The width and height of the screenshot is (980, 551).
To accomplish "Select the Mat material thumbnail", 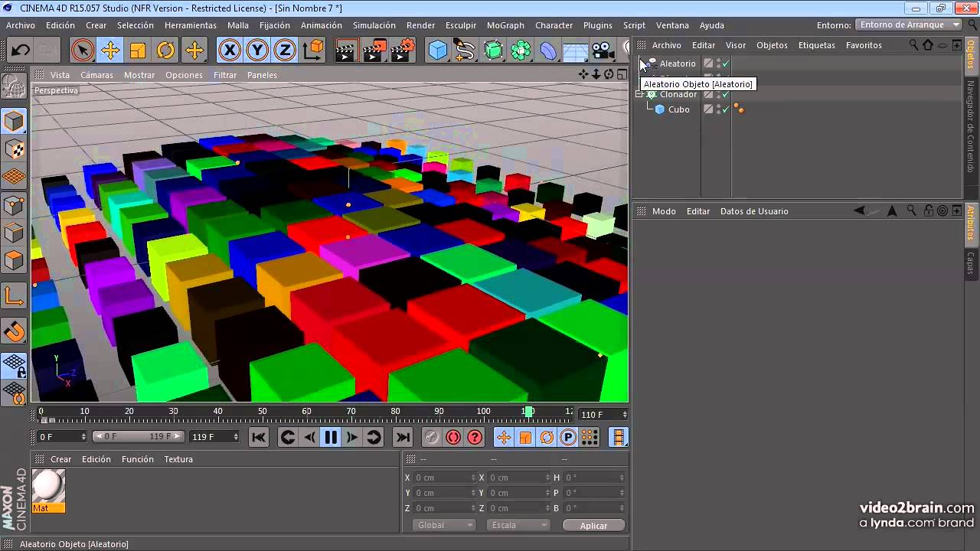I will [48, 487].
